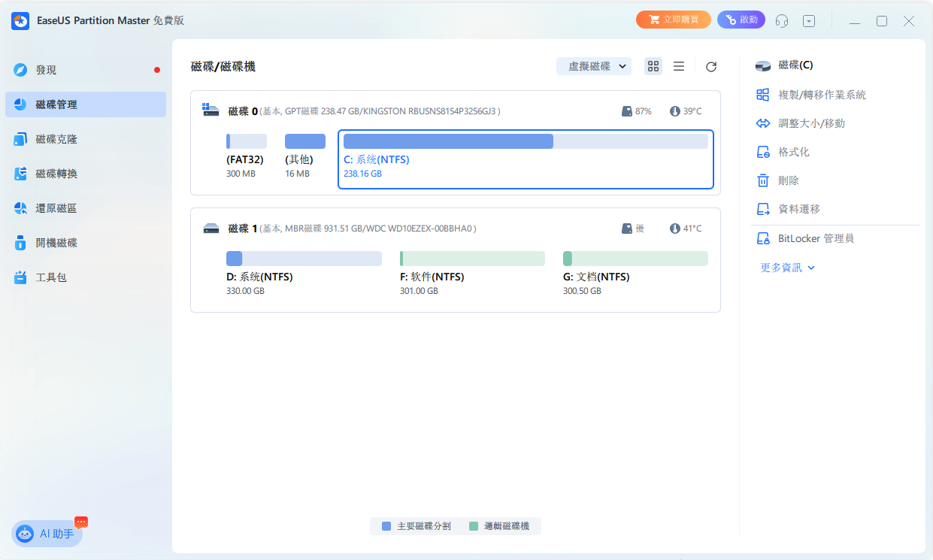The image size is (933, 560).
Task: Click the 磁碟(C) header disk icon
Action: pos(763,66)
